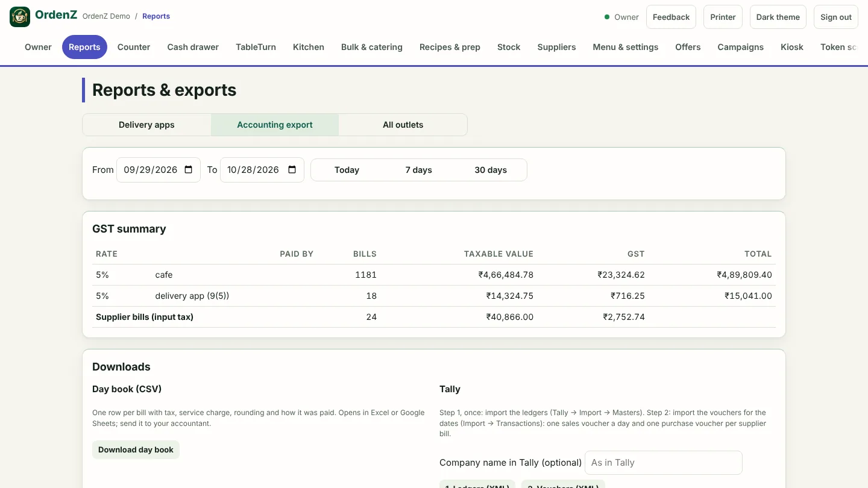
Task: Click the supplier input tax ₹2,752.74
Action: [x=624, y=317]
